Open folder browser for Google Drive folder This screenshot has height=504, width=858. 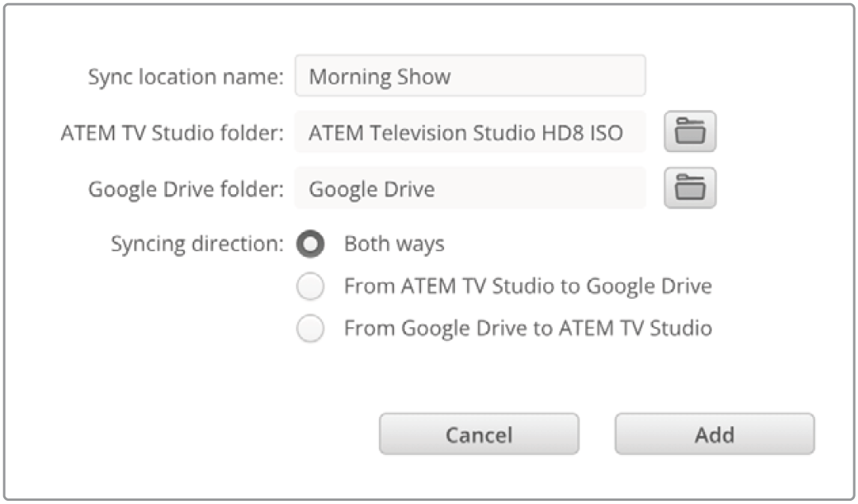(690, 189)
